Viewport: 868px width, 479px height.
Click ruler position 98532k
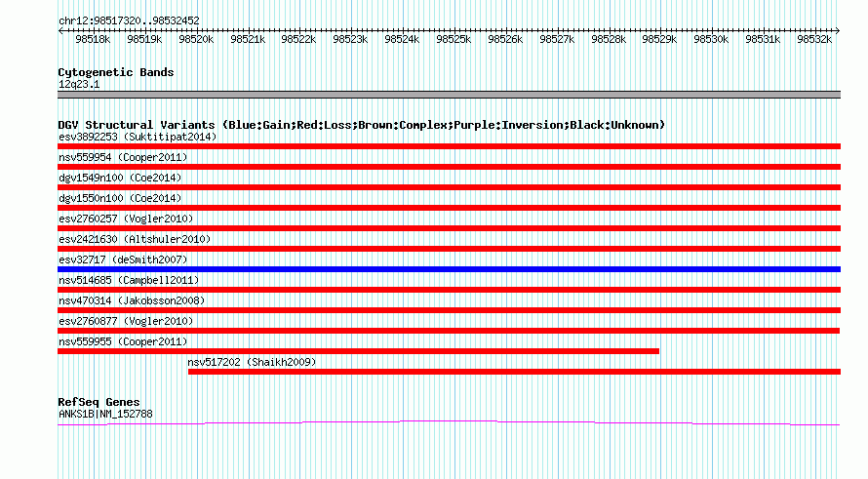[x=814, y=39]
